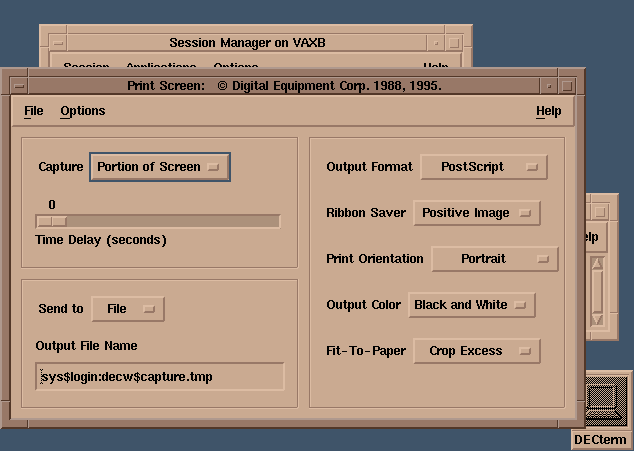
Task: Minimize the Session Manager window
Action: pyautogui.click(x=435, y=42)
